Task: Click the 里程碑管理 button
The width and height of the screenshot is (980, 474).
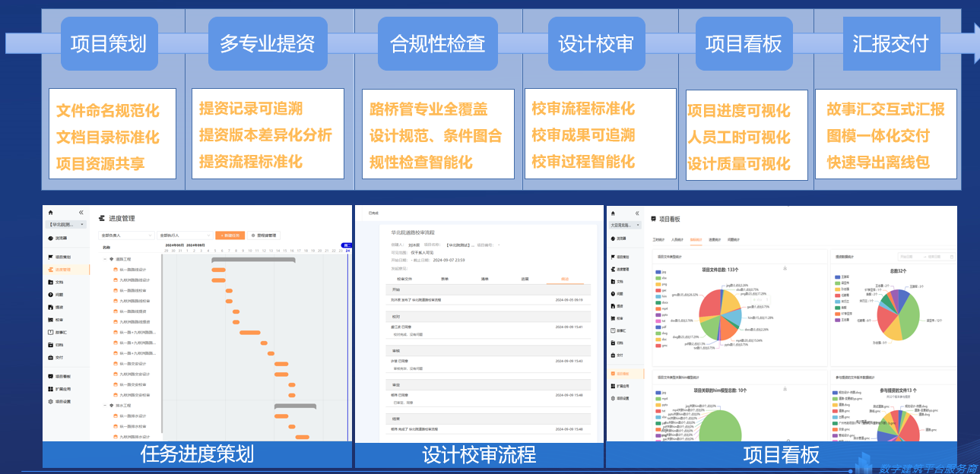Action: [x=265, y=235]
